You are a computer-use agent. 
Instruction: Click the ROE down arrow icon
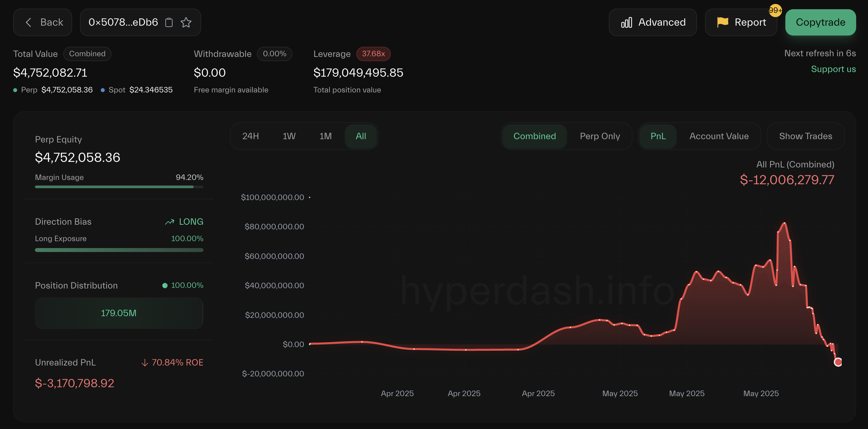point(145,363)
